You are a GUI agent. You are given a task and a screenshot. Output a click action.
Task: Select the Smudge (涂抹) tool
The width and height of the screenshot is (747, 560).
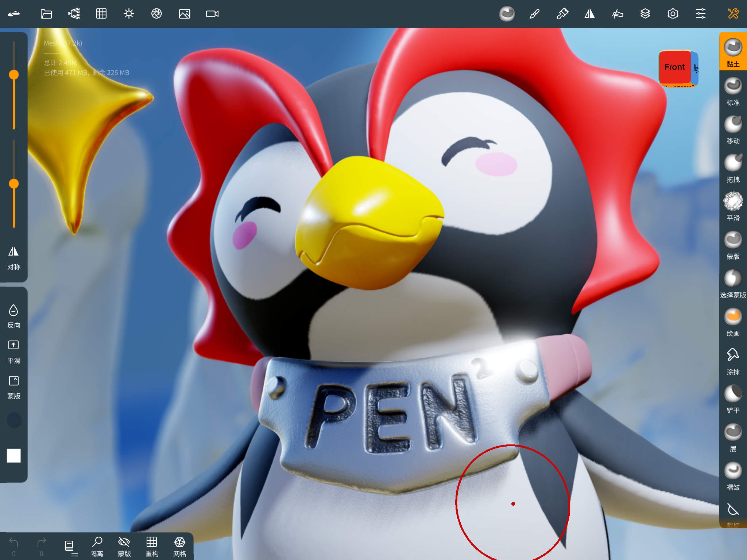point(733,354)
